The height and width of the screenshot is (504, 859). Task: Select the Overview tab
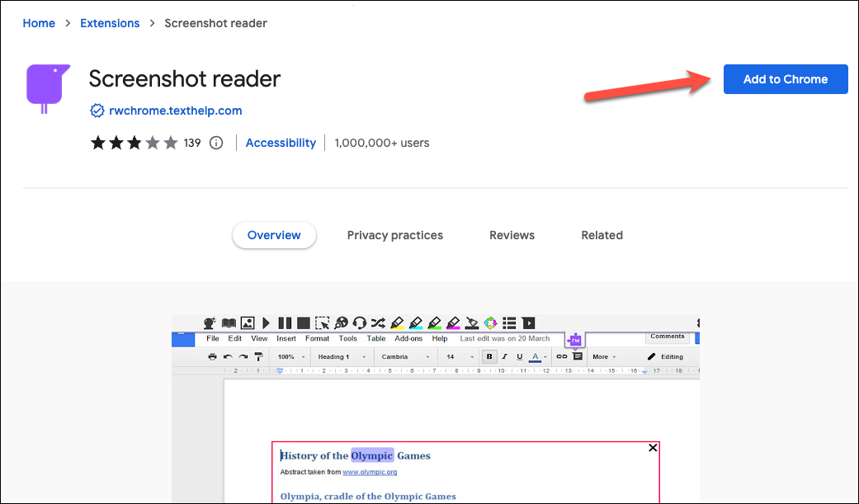(x=274, y=235)
